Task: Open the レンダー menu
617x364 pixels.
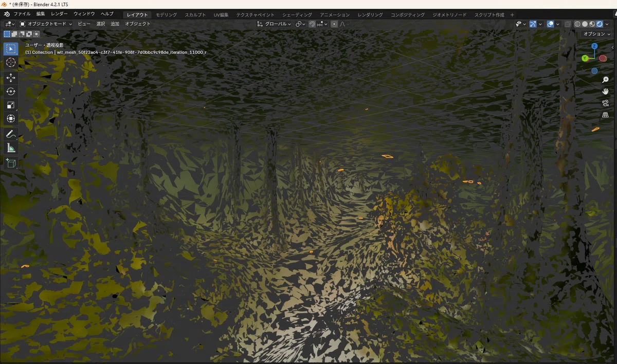Action: (59, 14)
